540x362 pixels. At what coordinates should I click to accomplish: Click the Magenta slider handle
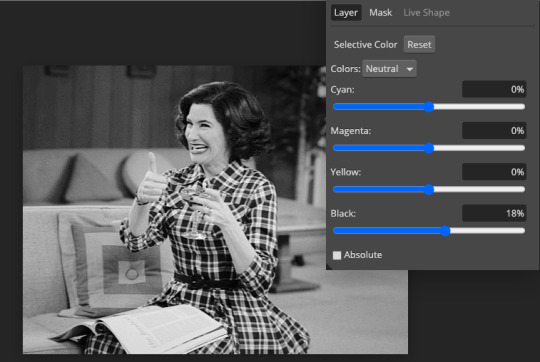tap(429, 148)
